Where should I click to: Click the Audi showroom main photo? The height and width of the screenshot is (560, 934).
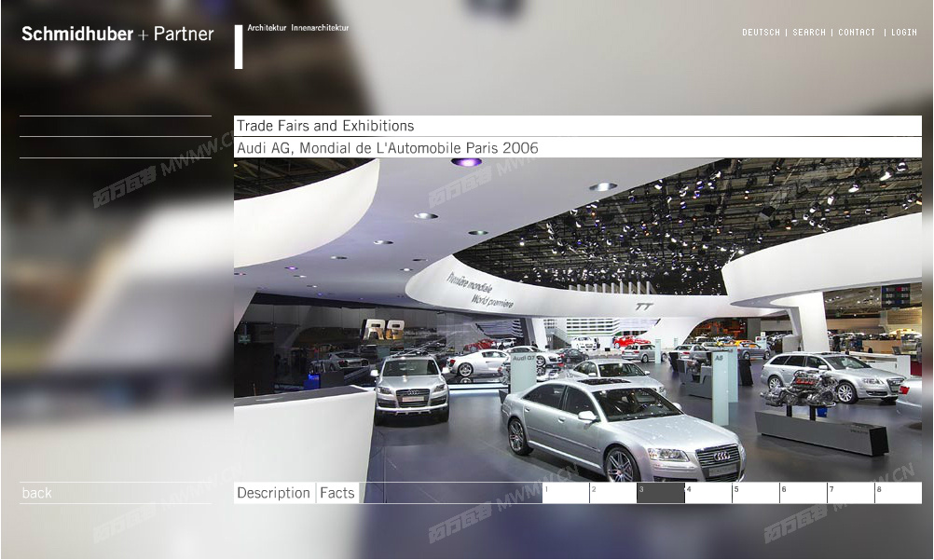point(578,320)
